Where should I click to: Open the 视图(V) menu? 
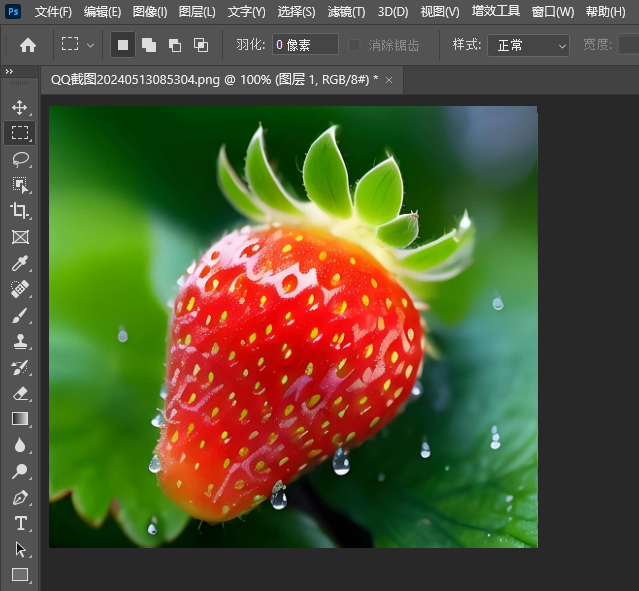click(x=440, y=12)
